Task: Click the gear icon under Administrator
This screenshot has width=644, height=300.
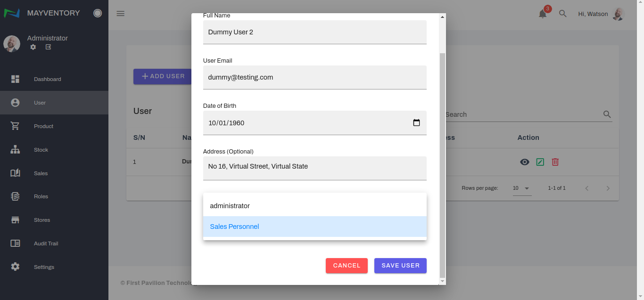Action: pos(33,47)
